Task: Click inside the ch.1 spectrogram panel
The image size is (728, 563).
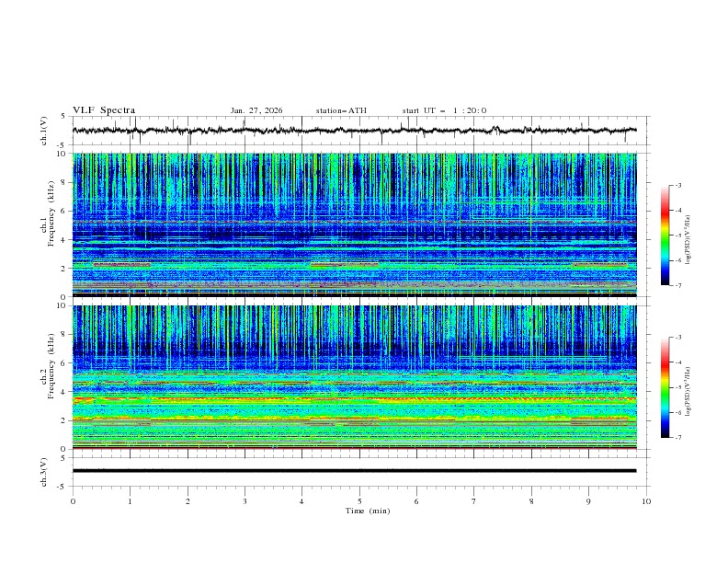Action: pos(355,224)
